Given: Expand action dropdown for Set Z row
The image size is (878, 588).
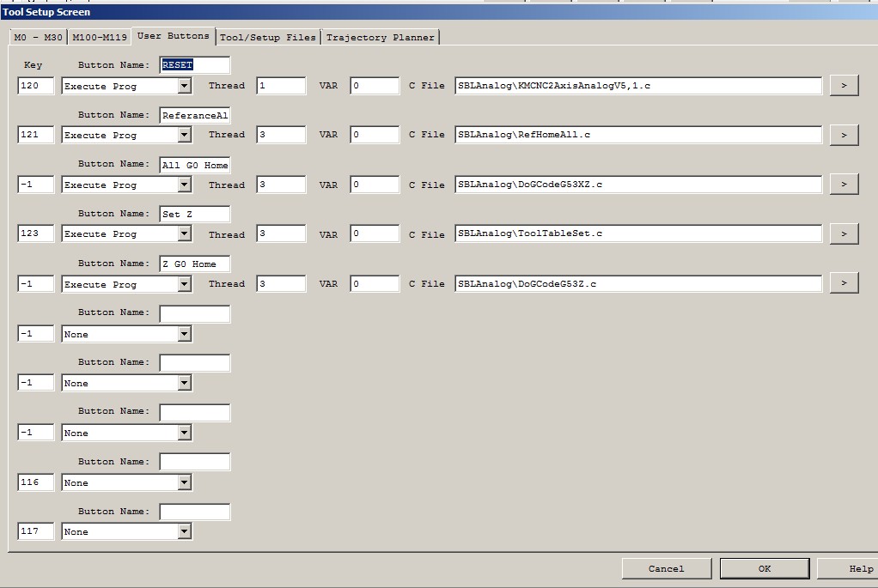Looking at the screenshot, I should (x=184, y=234).
